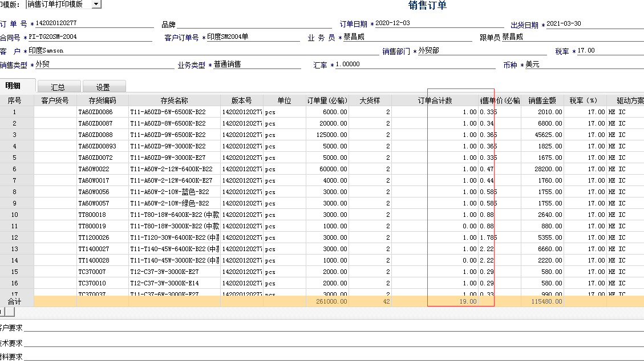Viewport: 644px width, 363px height.
Task: Click the 客户要求 input line
Action: (334, 327)
